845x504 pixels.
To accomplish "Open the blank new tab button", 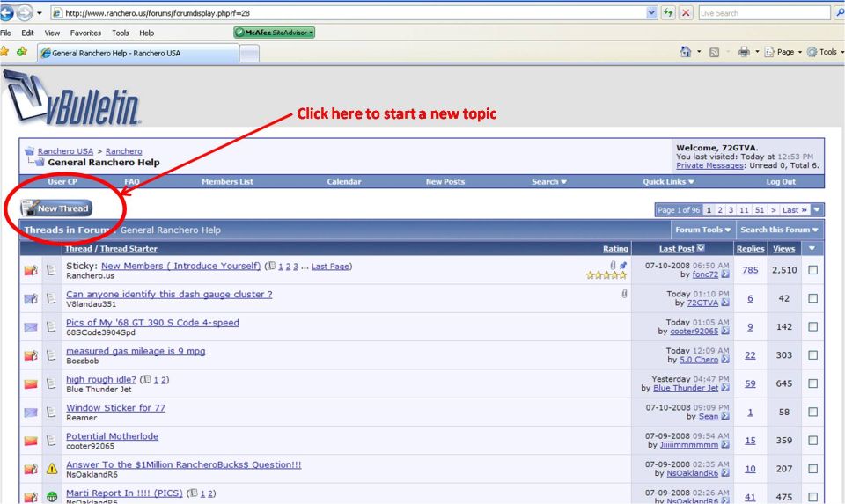I will click(x=249, y=53).
